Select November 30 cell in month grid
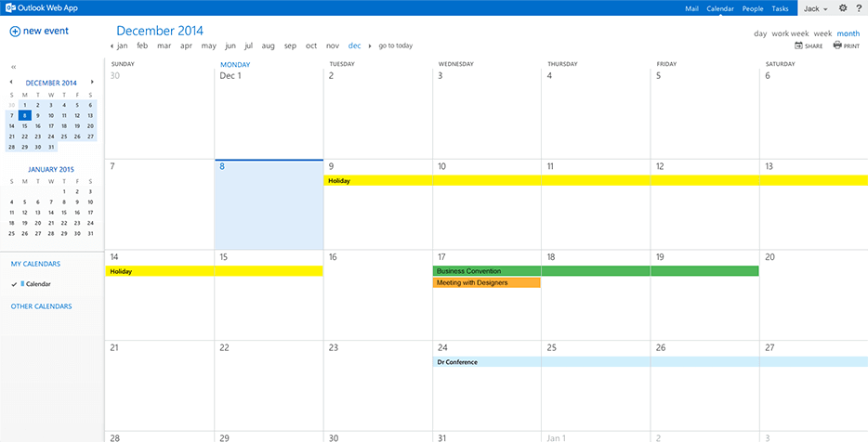Viewport: 868px width, 442px height. point(160,114)
